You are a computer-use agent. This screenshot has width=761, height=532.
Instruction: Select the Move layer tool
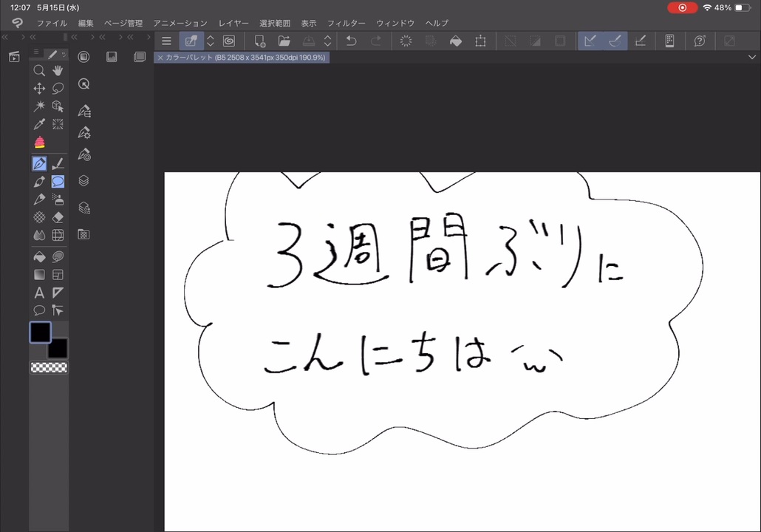coord(39,89)
